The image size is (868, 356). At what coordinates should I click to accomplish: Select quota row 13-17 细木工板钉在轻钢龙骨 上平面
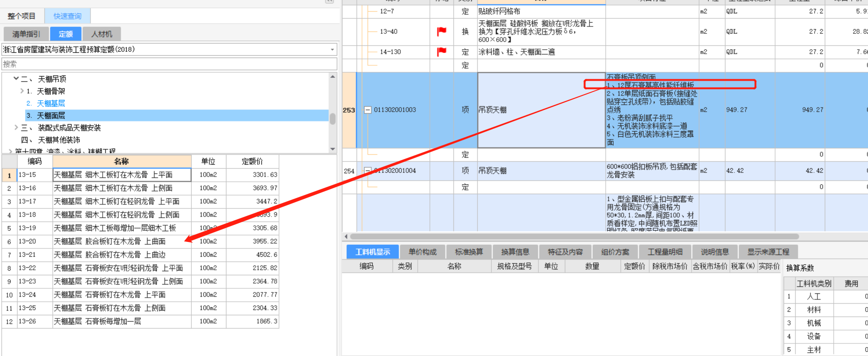coord(141,201)
